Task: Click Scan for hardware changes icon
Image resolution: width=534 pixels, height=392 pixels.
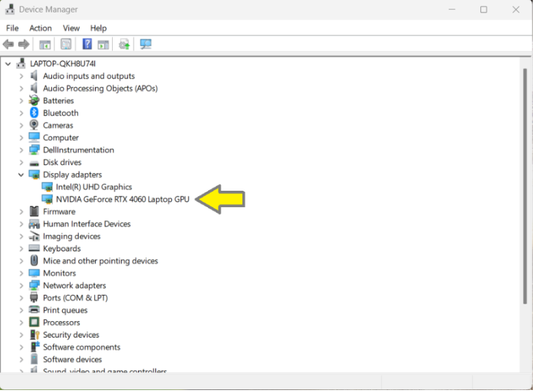Action: [145, 45]
